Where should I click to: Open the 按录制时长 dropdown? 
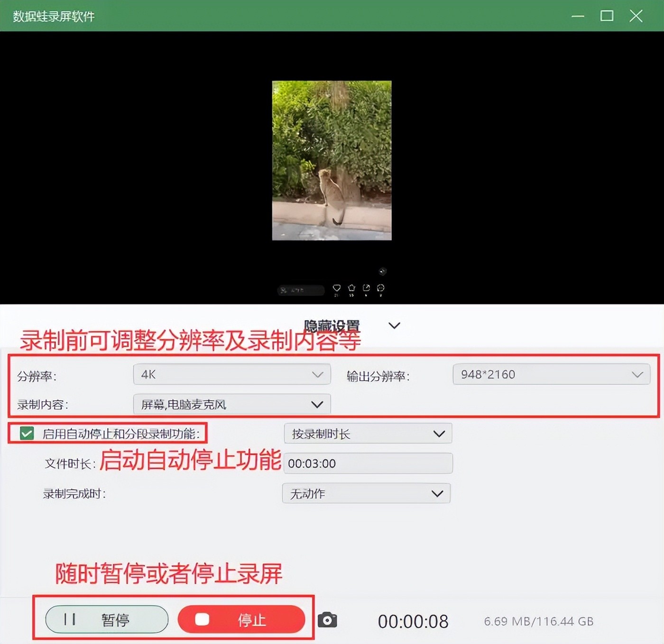click(368, 434)
